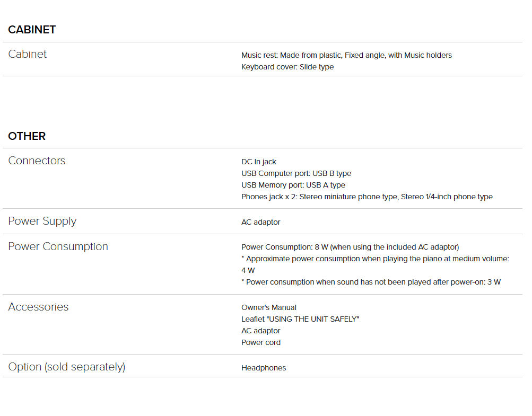Click the OTHER section heading
Image resolution: width=532 pixels, height=416 pixels.
coord(27,136)
